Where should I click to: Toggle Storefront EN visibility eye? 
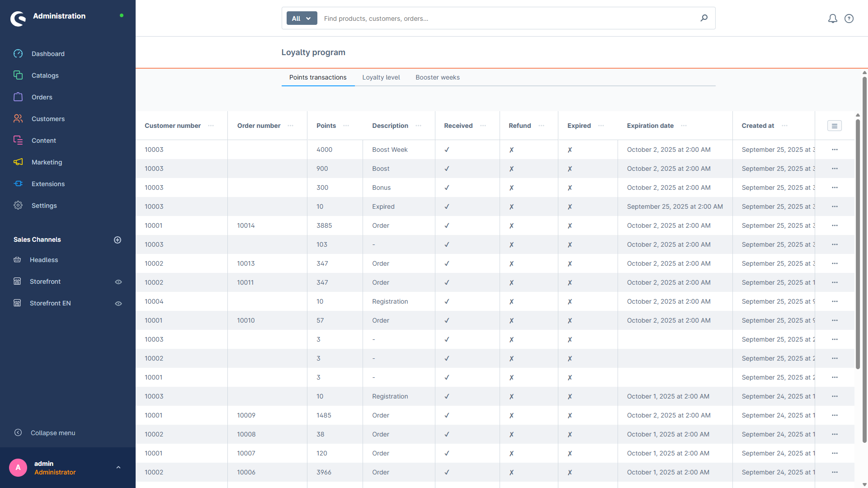(x=118, y=304)
